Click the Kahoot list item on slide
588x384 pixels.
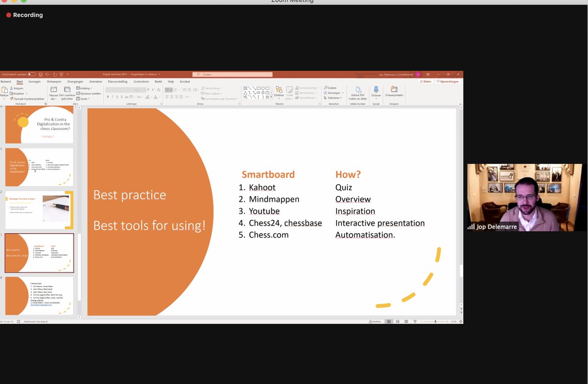[x=262, y=187]
